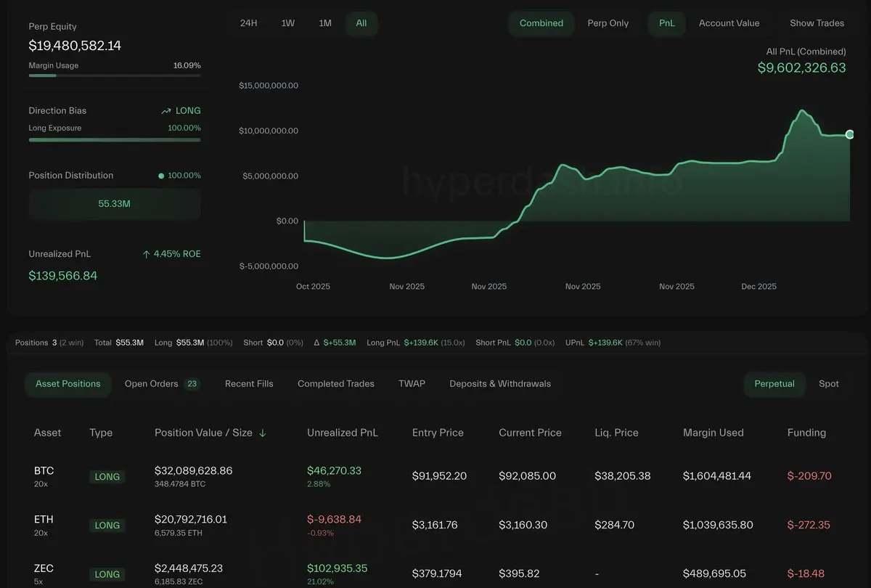Image resolution: width=871 pixels, height=588 pixels.
Task: Click the Perp Equity value $19,480,582.14
Action: point(75,46)
